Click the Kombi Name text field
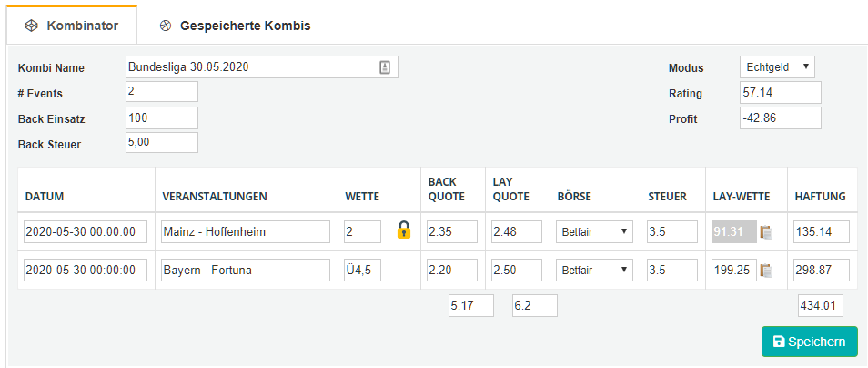 click(x=262, y=67)
